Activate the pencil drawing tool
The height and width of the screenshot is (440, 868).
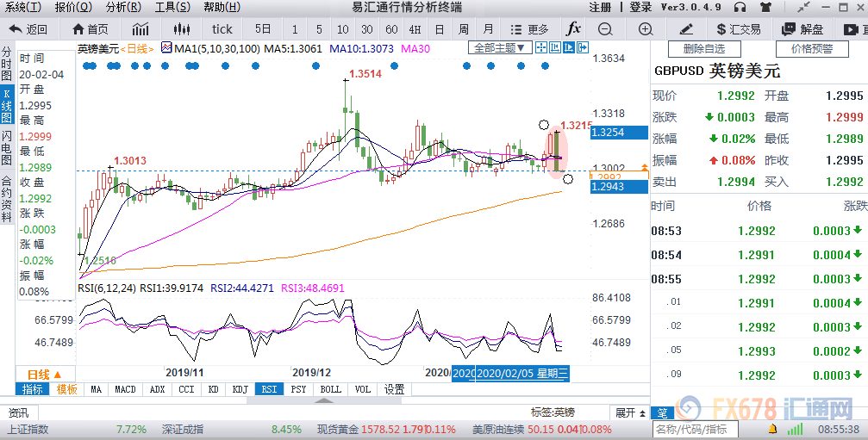686,29
